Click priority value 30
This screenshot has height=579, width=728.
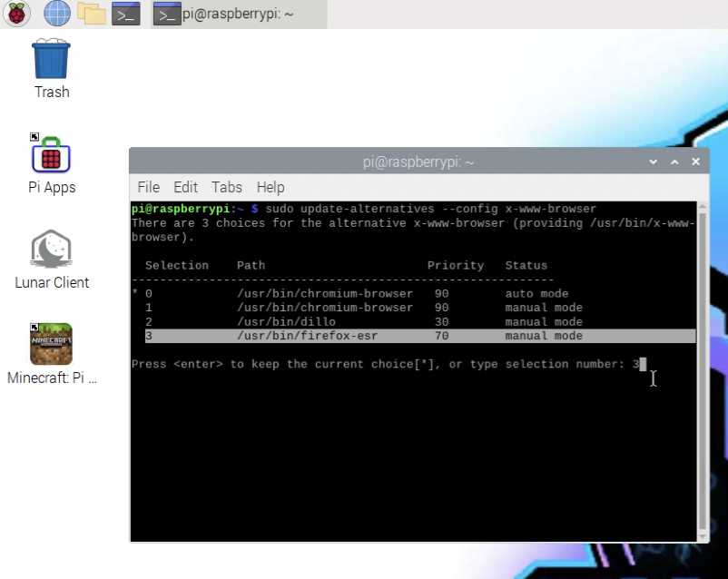(441, 322)
